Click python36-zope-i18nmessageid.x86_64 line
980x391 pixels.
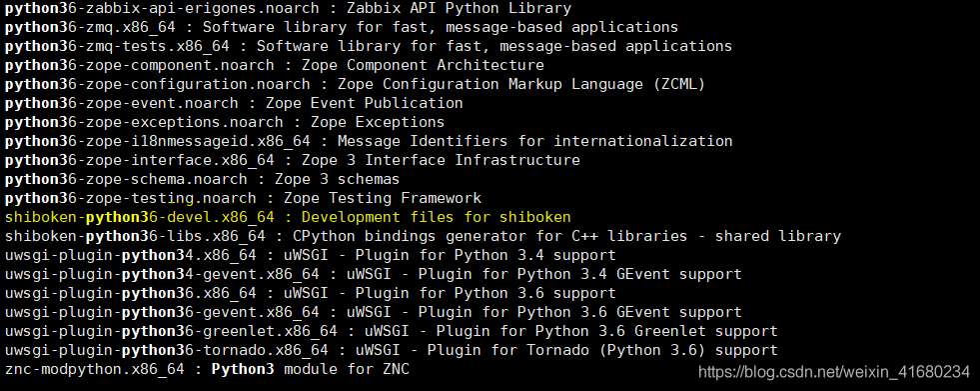pos(369,141)
